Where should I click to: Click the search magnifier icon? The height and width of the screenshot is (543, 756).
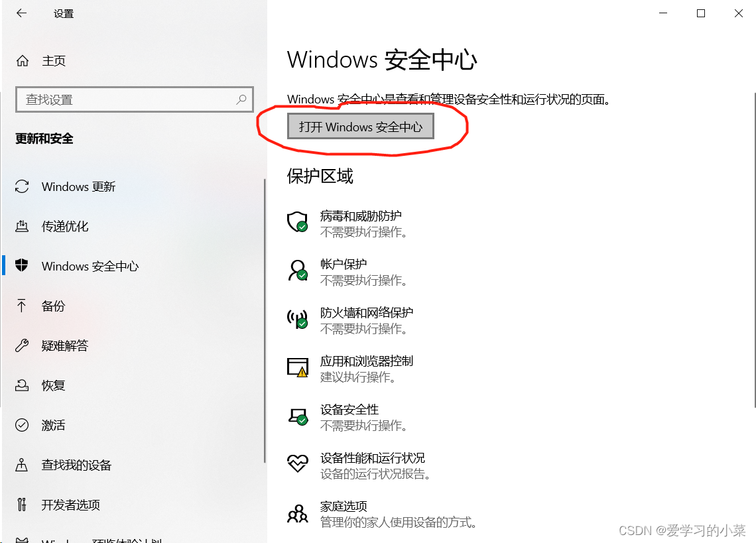[x=241, y=99]
